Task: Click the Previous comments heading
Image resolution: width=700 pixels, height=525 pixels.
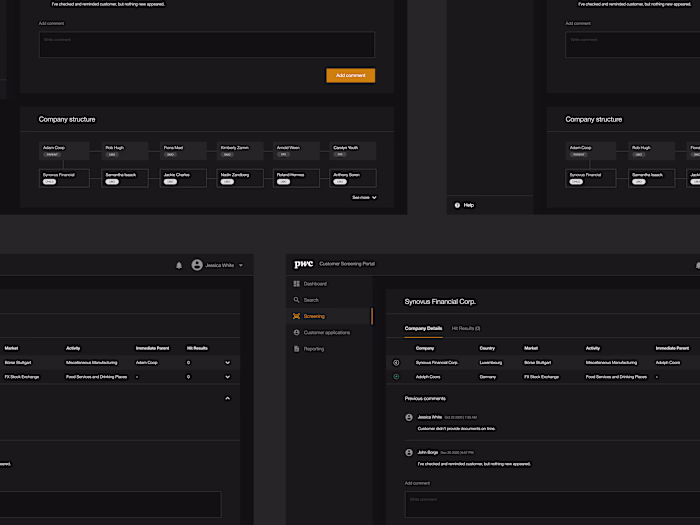Action: (x=425, y=398)
